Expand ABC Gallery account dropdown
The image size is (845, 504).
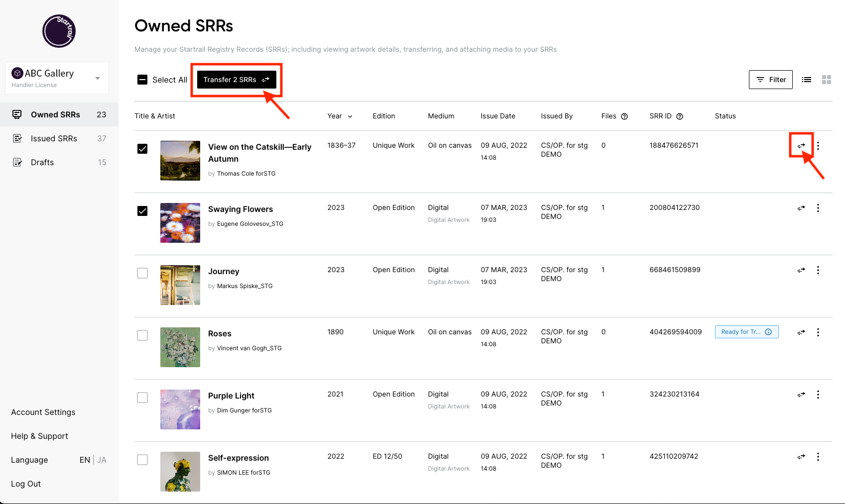[98, 78]
